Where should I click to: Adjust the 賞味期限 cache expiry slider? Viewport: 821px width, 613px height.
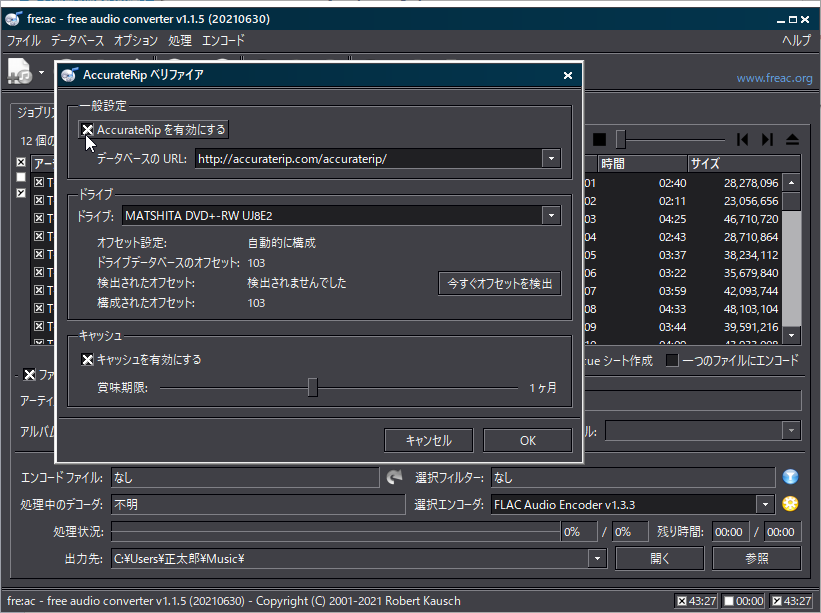click(312, 387)
